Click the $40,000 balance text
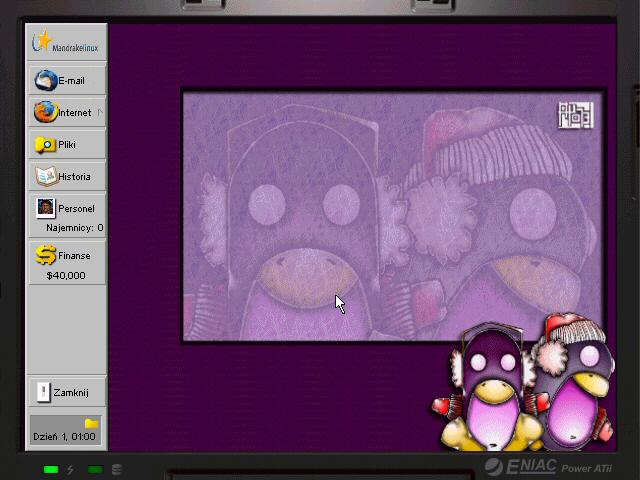 tap(66, 275)
